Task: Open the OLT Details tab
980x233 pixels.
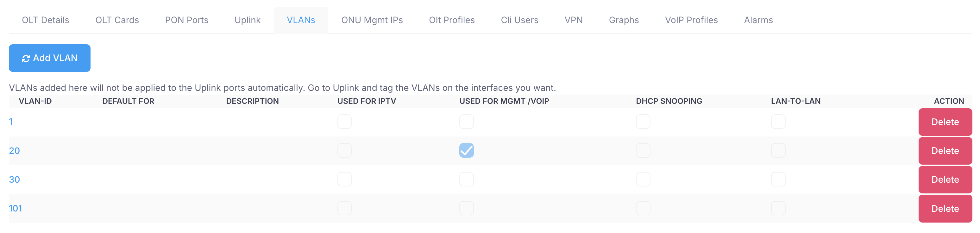Action: (x=45, y=20)
